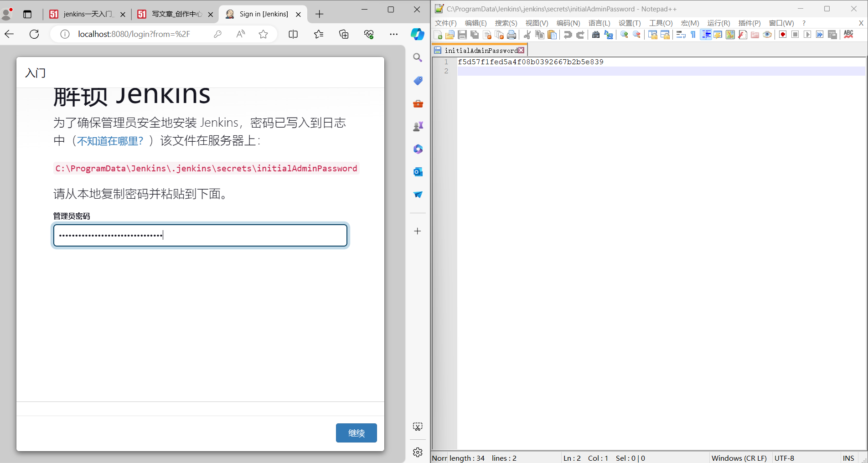868x463 pixels.
Task: Open the 语言(L) menu
Action: click(x=599, y=23)
